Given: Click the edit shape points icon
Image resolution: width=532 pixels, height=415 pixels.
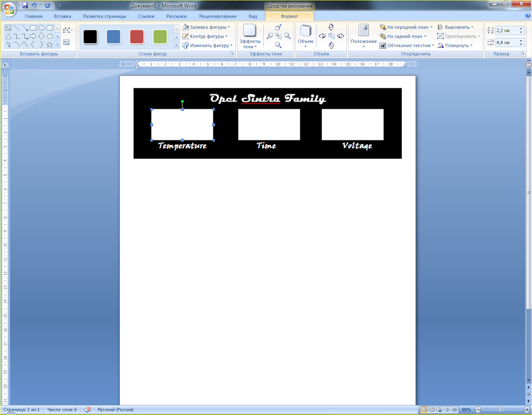Looking at the screenshot, I should [67, 30].
